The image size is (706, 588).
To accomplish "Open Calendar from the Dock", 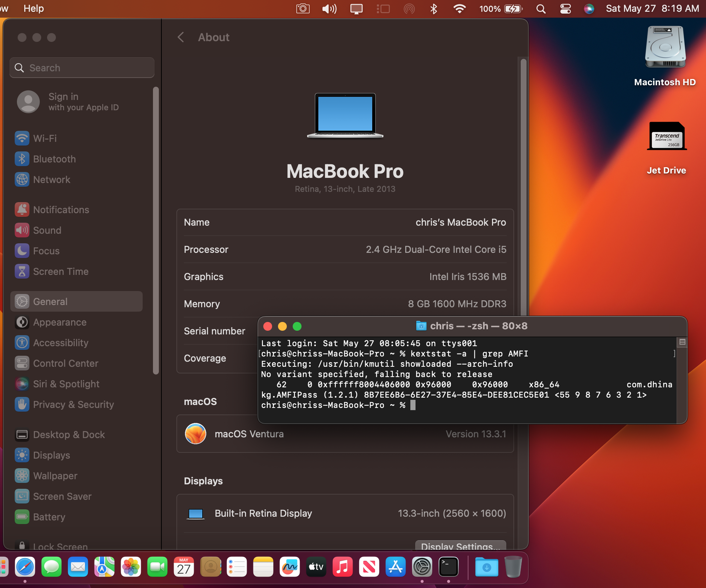I will pyautogui.click(x=184, y=567).
